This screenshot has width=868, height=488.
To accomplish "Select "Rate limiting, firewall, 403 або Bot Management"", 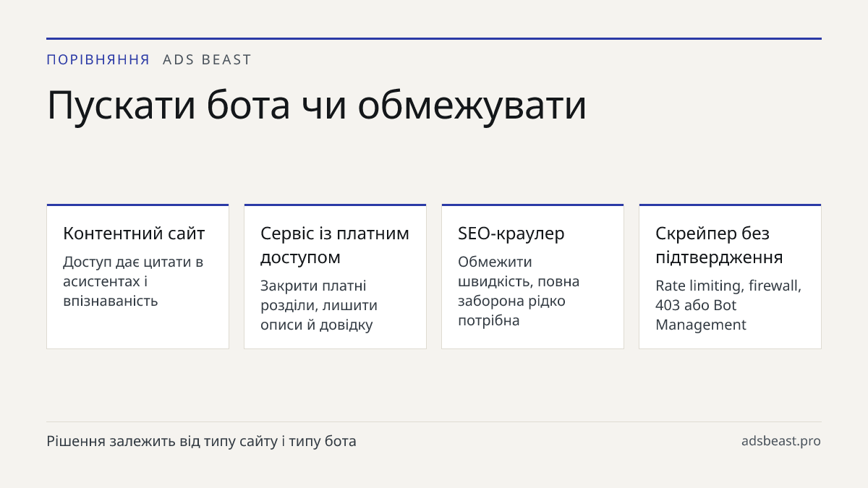I will click(728, 305).
